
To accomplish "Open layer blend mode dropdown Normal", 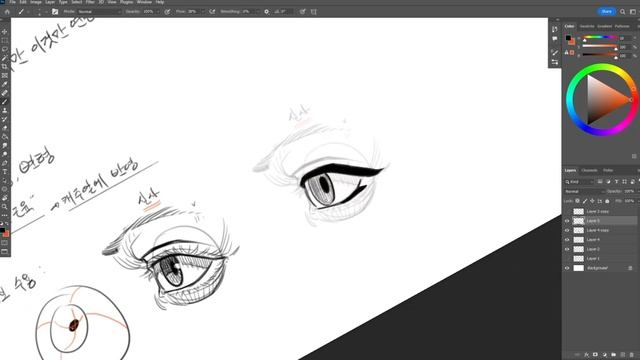I will [x=584, y=191].
